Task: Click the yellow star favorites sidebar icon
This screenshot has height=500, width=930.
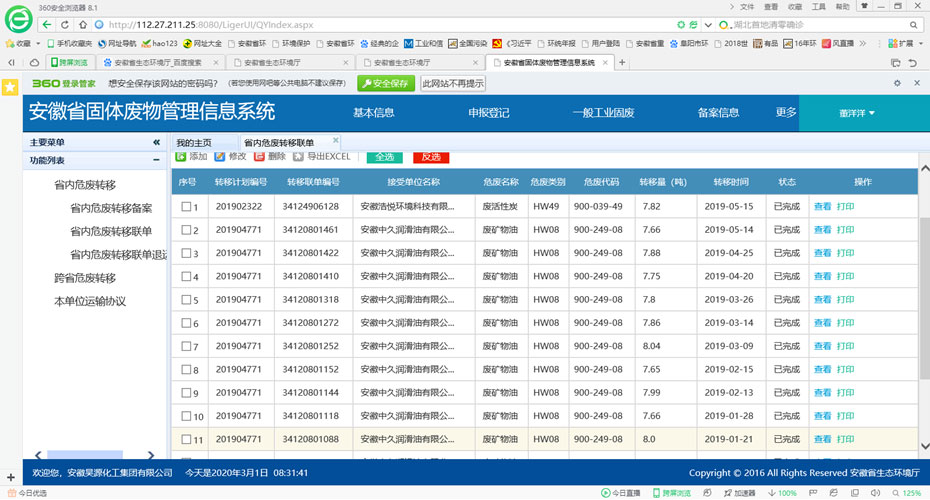Action: pos(9,88)
